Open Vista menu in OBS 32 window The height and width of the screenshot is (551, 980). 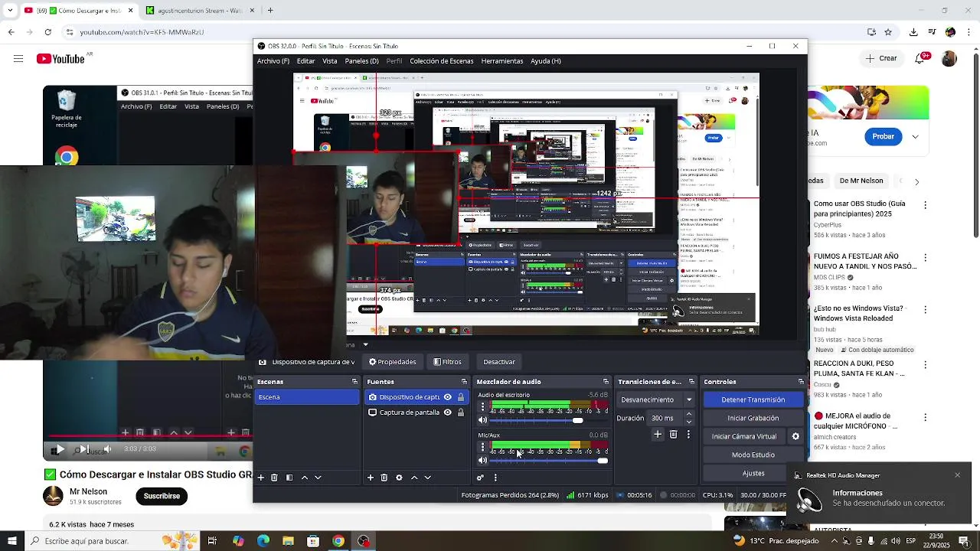[x=330, y=61]
